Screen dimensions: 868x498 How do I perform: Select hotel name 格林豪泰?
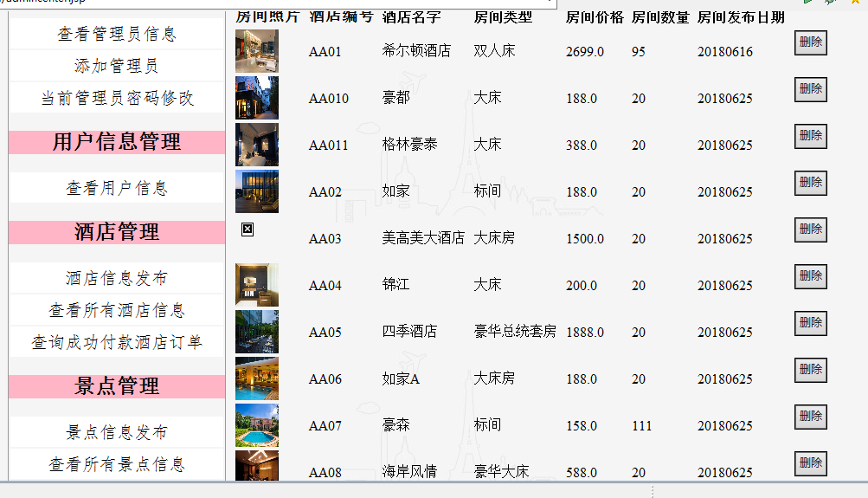[x=409, y=145]
